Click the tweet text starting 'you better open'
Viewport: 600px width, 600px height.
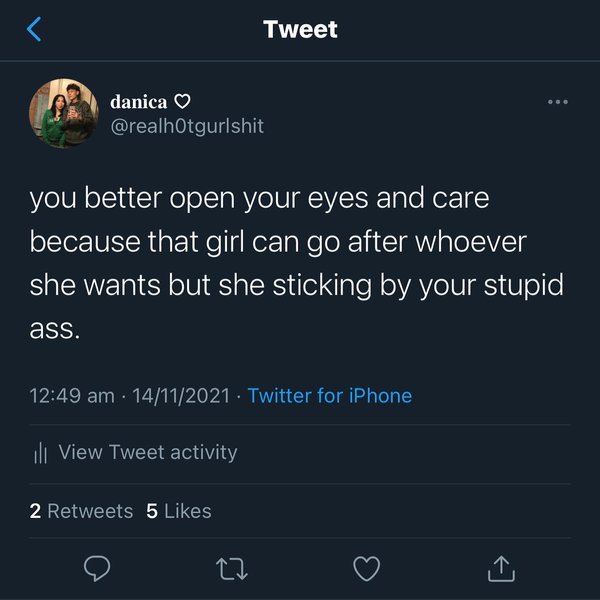point(260,198)
